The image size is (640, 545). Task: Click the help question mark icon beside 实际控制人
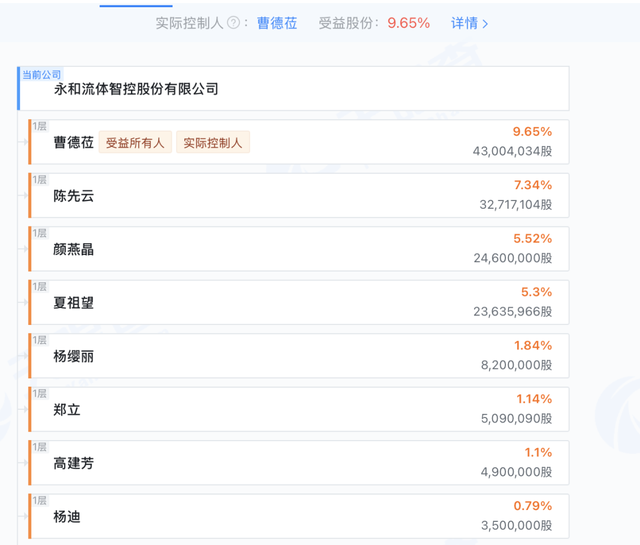pos(233,23)
